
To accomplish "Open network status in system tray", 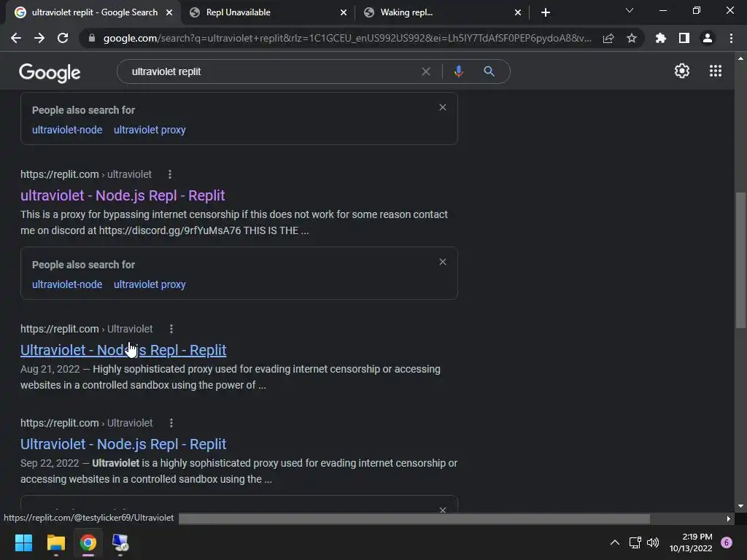I will point(635,542).
